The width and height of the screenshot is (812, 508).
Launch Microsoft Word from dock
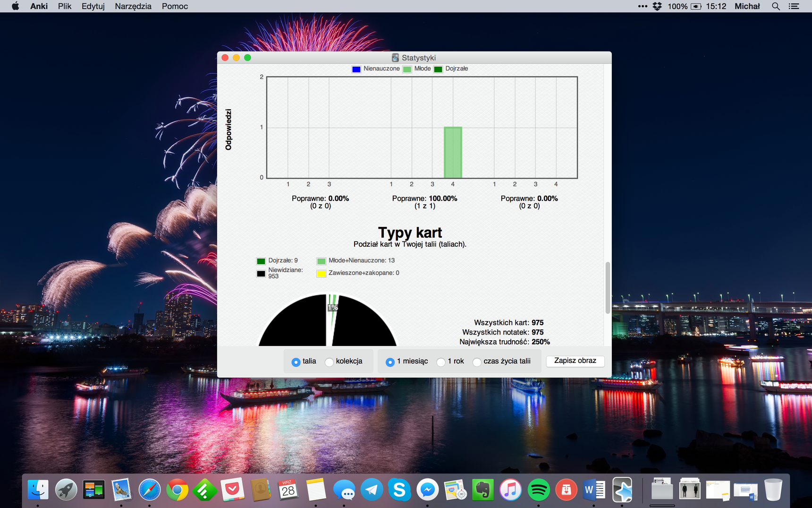[x=594, y=490]
